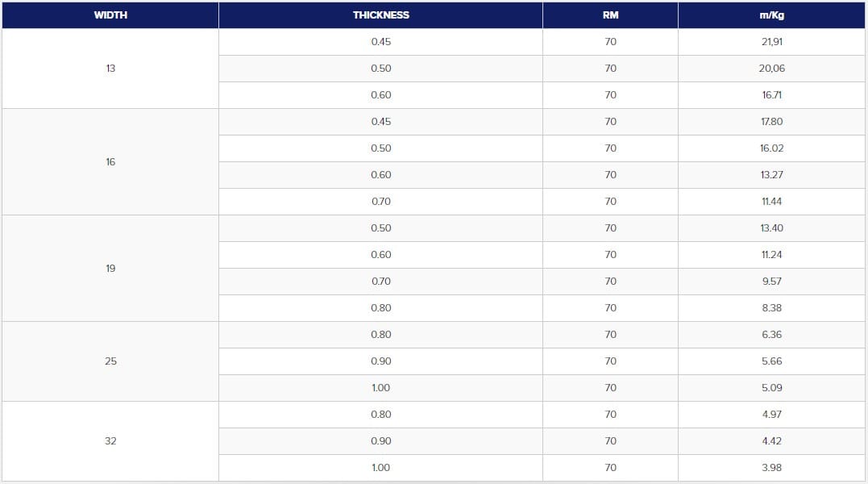Click the RM 70 cell beside 5.09 m/Kg

[x=610, y=388]
